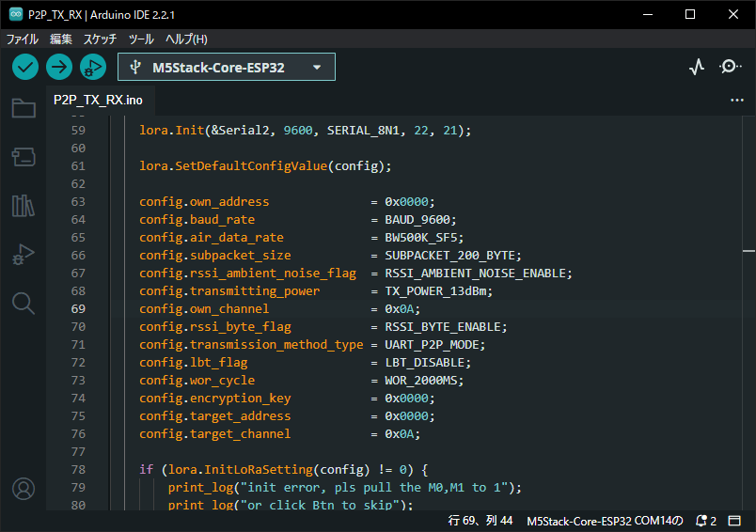
Task: Click the Arduino logo in title bar
Action: click(x=16, y=14)
